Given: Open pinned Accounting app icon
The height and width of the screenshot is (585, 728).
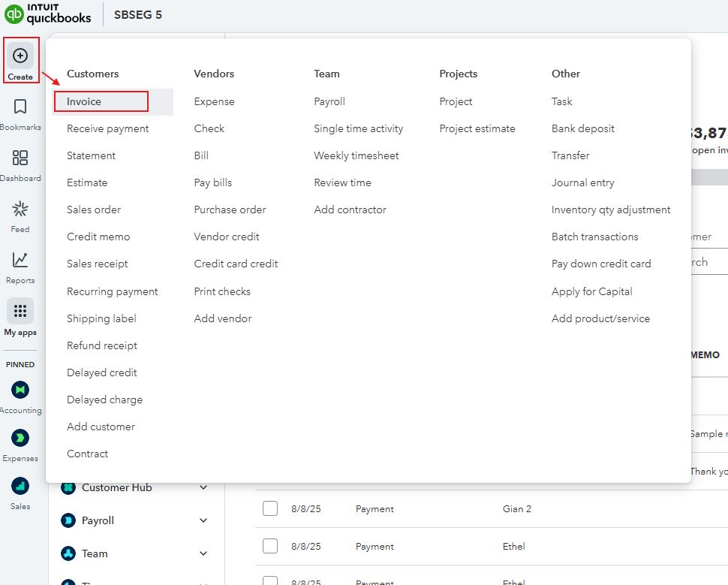Looking at the screenshot, I should (x=20, y=390).
